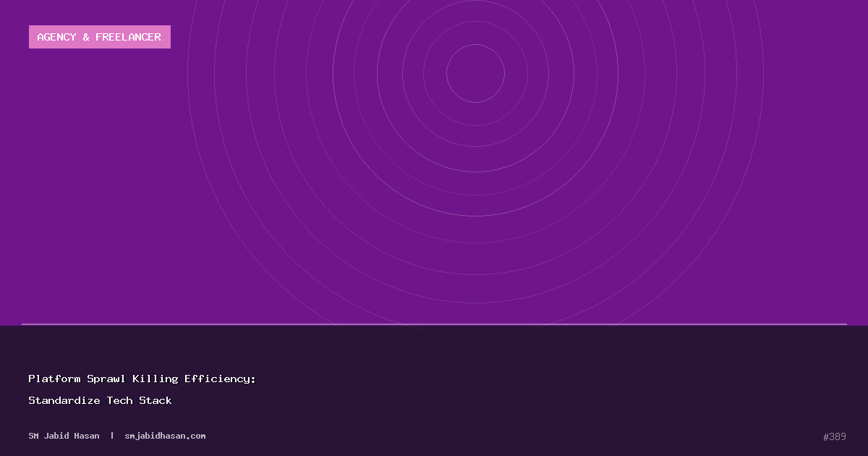Click the innermost circle of the ring graphic

[475, 73]
